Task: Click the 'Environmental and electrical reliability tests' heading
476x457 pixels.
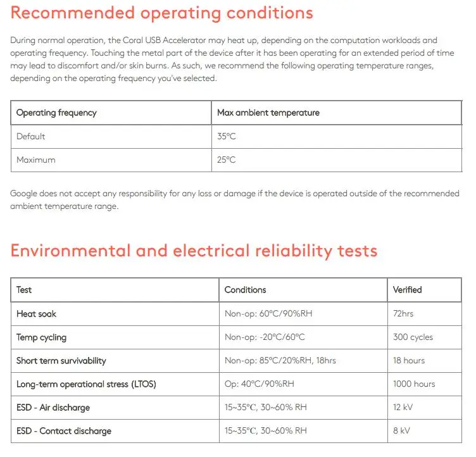Action: (x=194, y=251)
